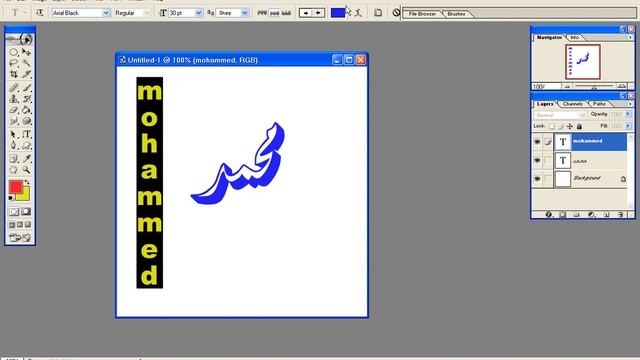Select the Magic Wand tool
Viewport: 640px width, 360px height.
coord(27,63)
